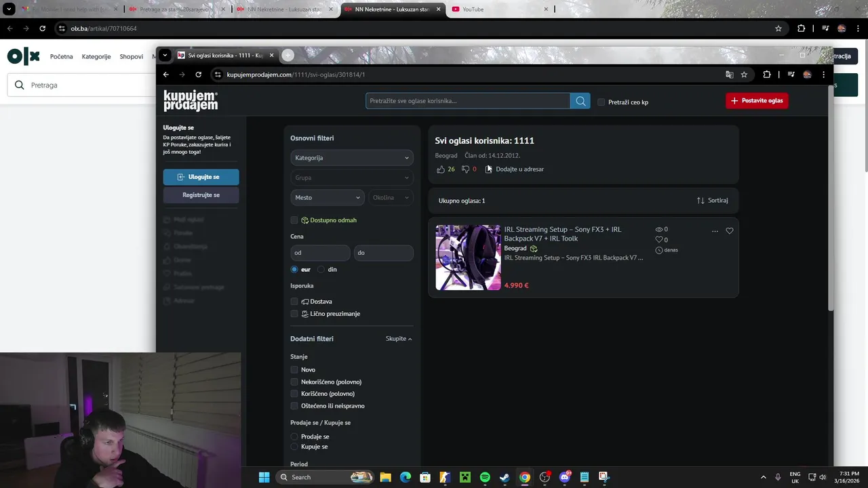
Task: Open extensions menu in the kupujemprodajem window
Action: coord(767,75)
